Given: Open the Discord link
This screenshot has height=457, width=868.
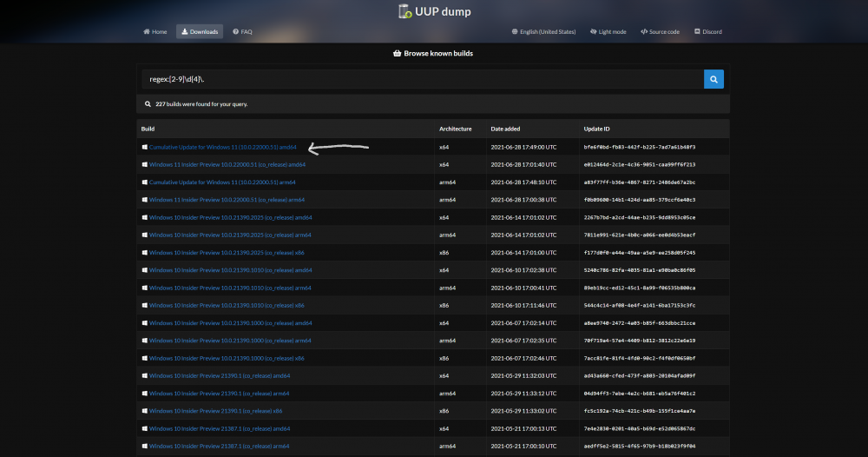Looking at the screenshot, I should click(x=708, y=31).
